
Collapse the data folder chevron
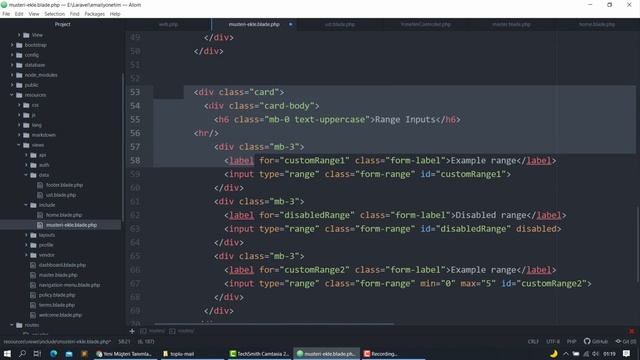[x=27, y=175]
